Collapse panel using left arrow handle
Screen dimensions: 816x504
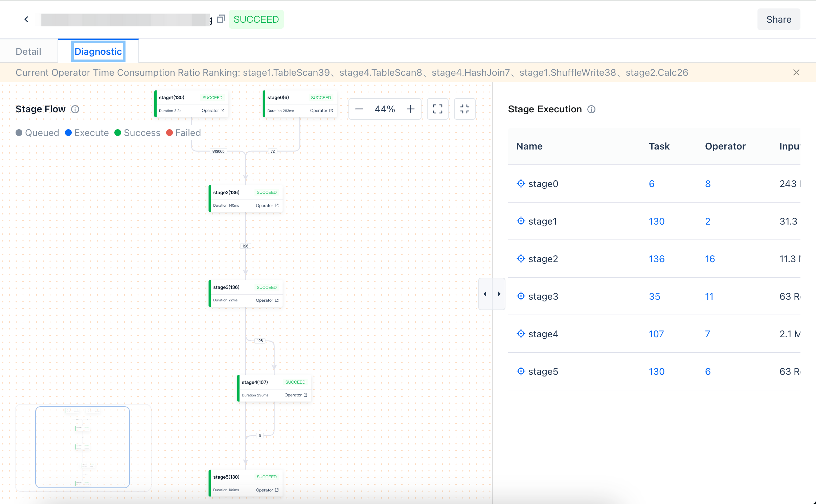point(485,294)
